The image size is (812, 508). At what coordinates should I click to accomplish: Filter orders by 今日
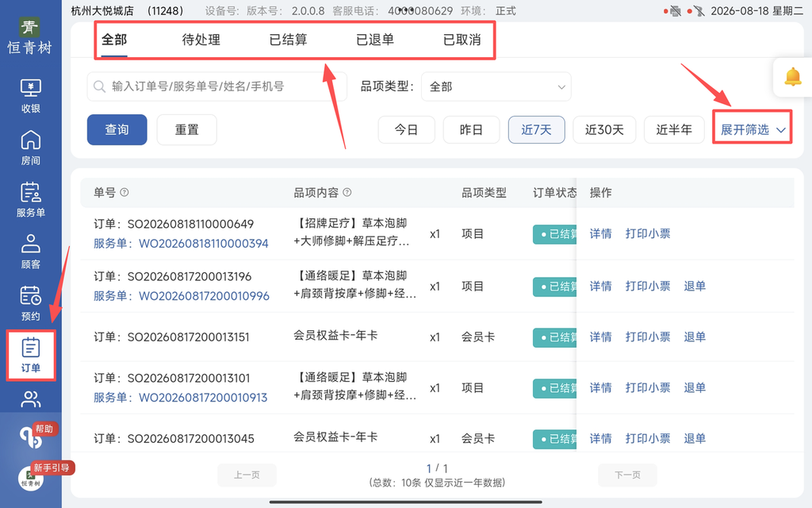tap(407, 129)
